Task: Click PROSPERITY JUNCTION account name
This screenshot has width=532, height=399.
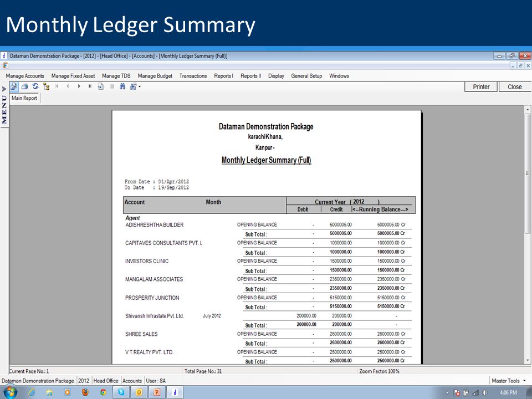Action: coord(152,298)
